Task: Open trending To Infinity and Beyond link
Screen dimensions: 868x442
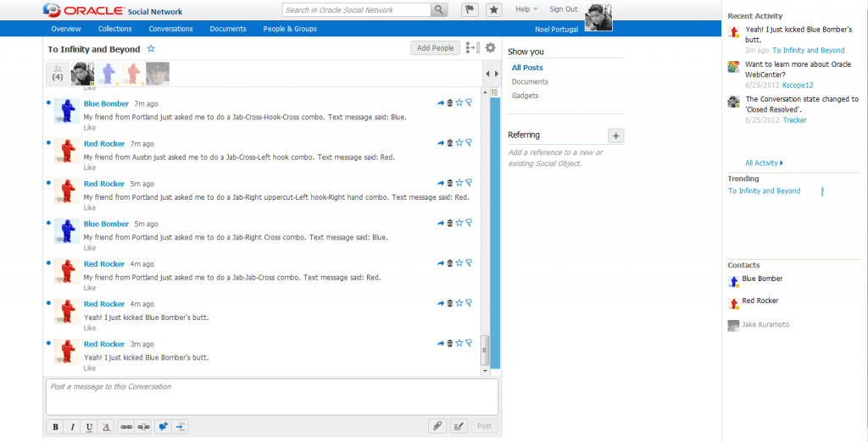Action: (x=764, y=191)
